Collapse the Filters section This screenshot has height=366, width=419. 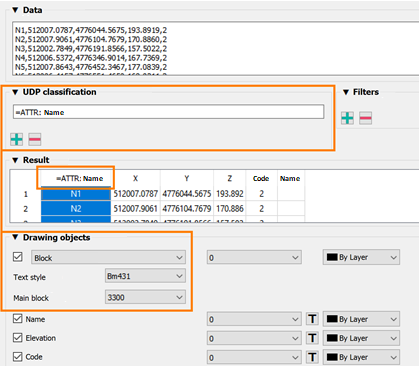[x=346, y=92]
